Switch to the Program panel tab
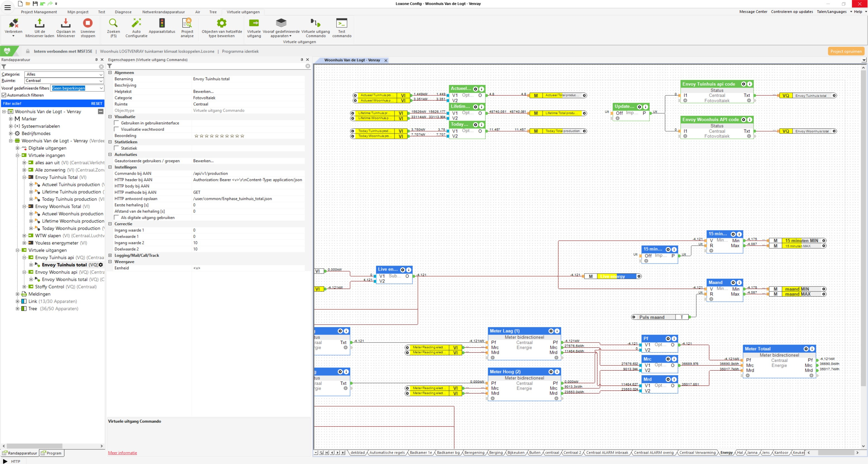Viewport: 868px width, 464px height. (52, 453)
